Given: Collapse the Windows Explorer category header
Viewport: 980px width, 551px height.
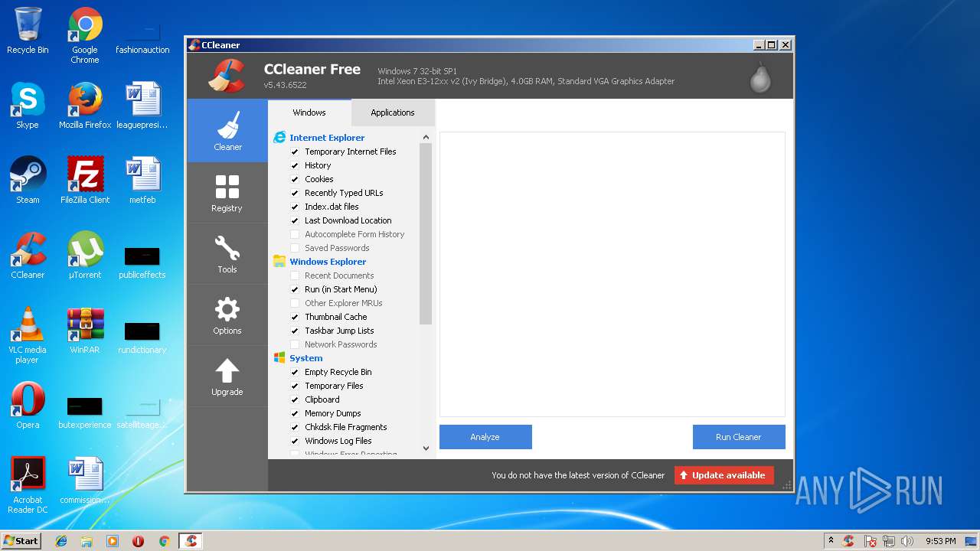Looking at the screenshot, I should [328, 262].
